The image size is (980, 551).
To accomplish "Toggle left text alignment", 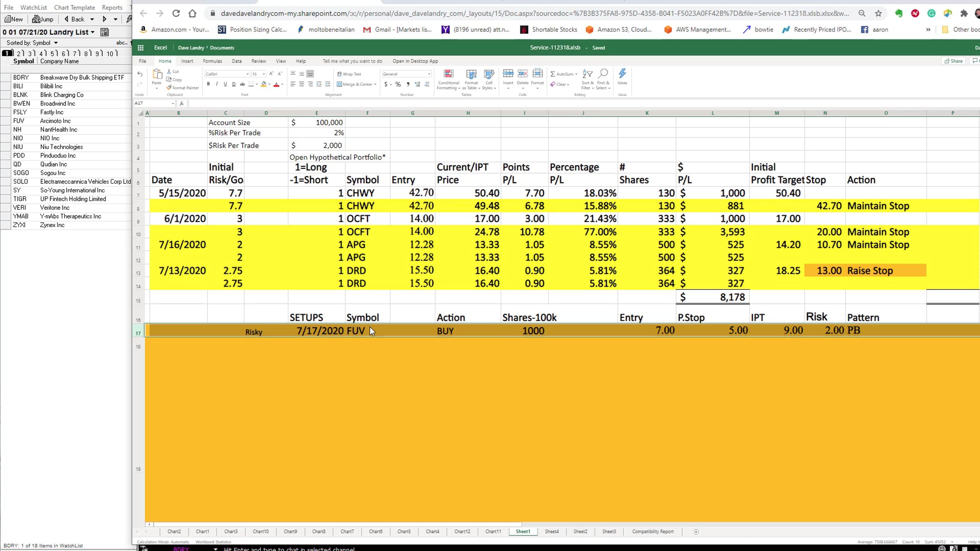I will point(293,84).
